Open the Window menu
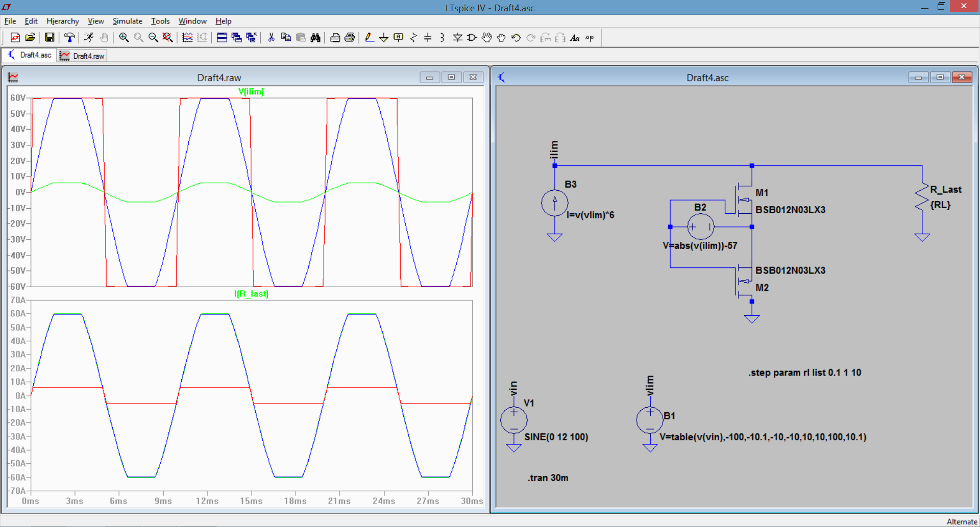980x527 pixels. pyautogui.click(x=192, y=21)
